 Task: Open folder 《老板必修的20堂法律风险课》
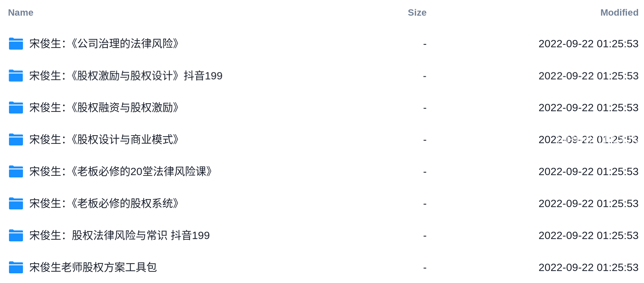click(x=121, y=171)
